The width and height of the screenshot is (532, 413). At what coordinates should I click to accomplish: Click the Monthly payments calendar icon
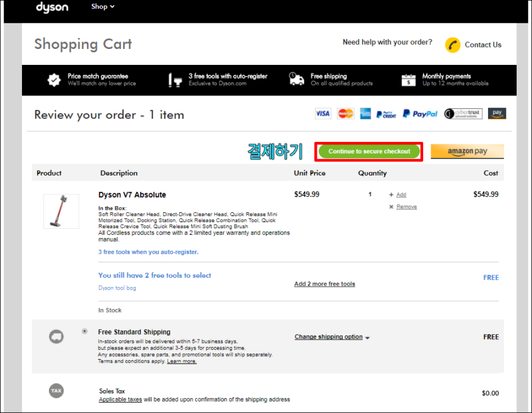pos(408,80)
